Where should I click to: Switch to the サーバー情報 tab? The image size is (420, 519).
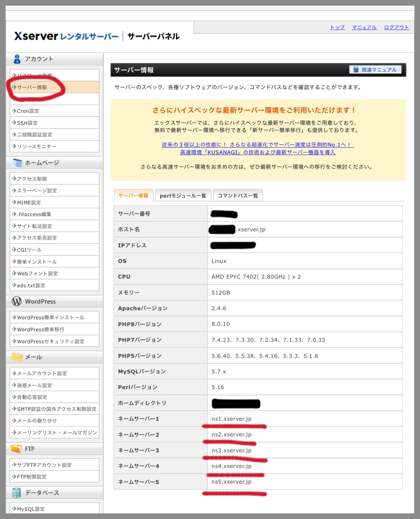[133, 195]
